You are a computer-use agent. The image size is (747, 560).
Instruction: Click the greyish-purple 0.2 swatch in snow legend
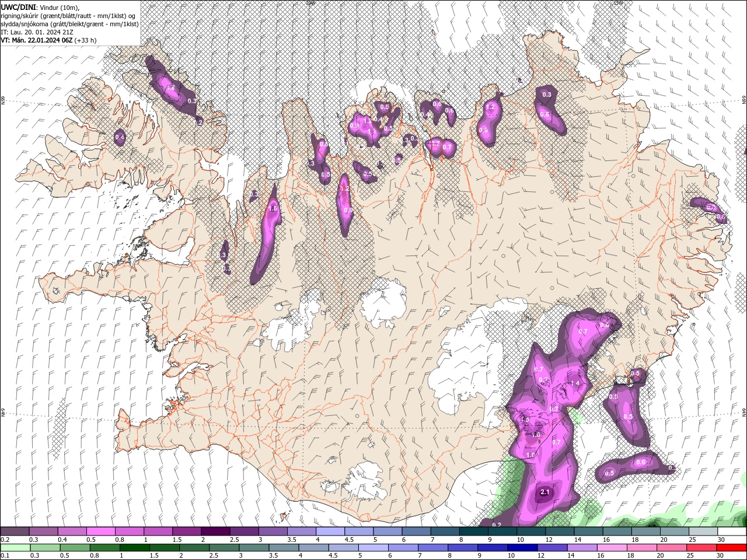click(x=15, y=531)
